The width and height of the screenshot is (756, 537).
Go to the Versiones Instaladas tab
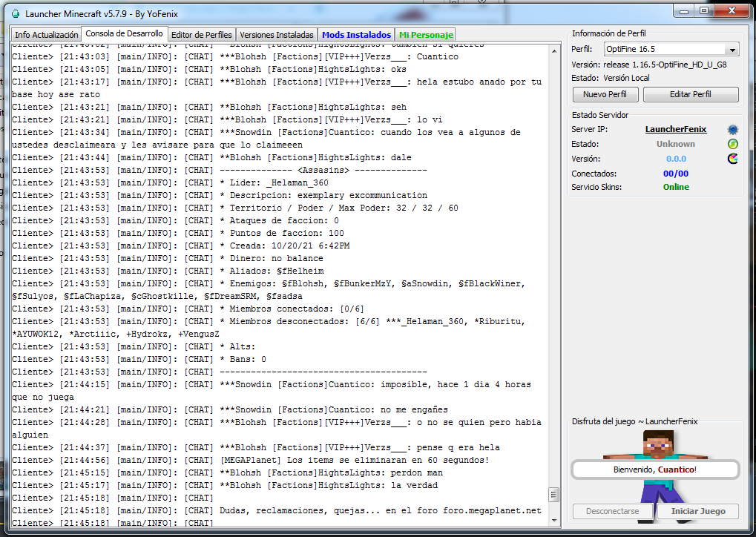pyautogui.click(x=277, y=35)
